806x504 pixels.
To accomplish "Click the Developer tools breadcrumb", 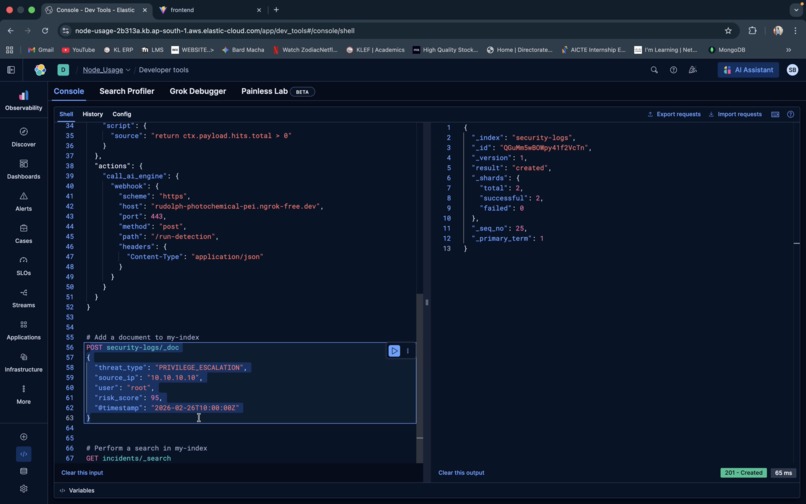I will tap(163, 70).
